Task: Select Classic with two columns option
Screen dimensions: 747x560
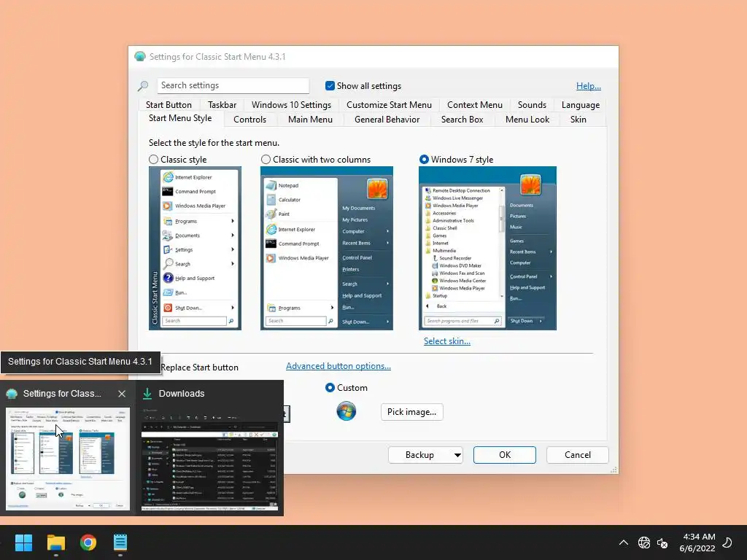Action: click(266, 160)
